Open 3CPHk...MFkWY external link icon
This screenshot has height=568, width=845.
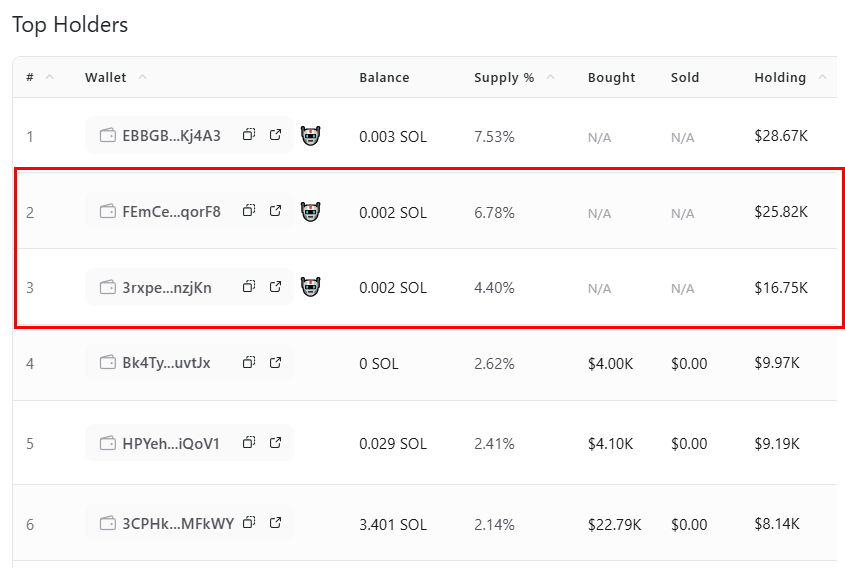(275, 523)
